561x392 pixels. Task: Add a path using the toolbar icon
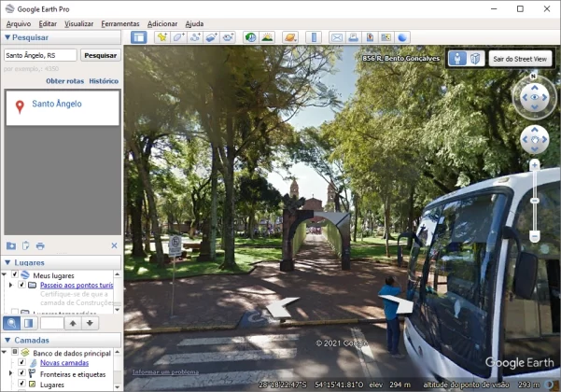tap(195, 37)
